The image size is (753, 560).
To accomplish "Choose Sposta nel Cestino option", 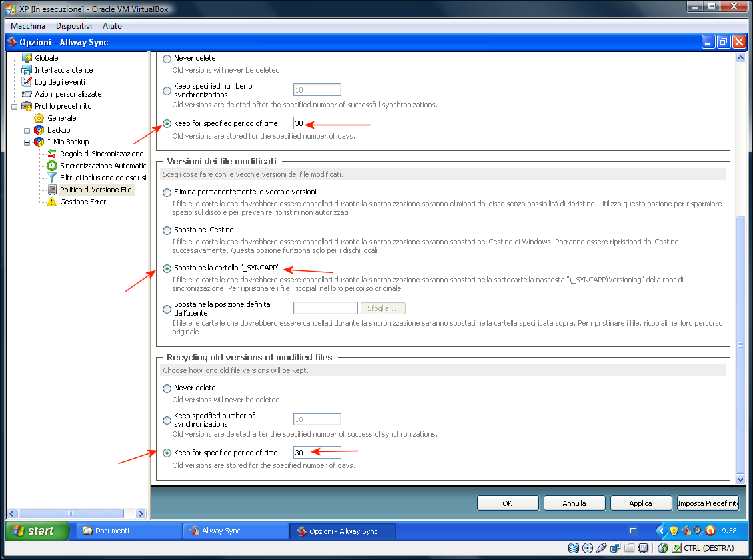I will coord(167,231).
